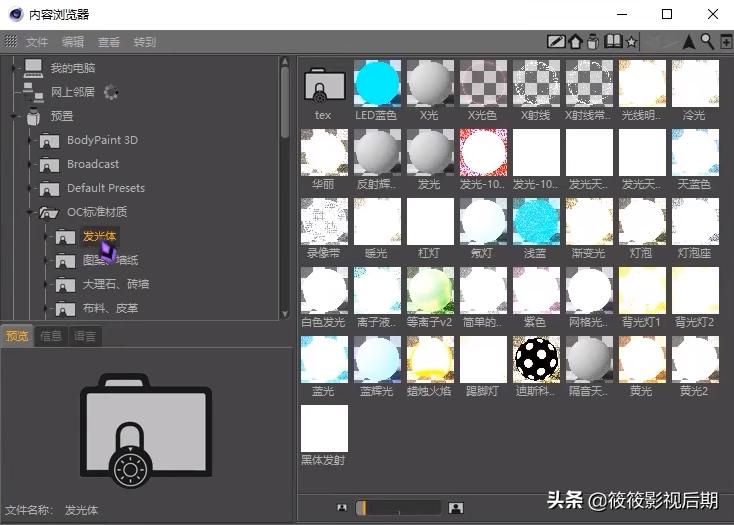This screenshot has width=734, height=525.
Task: Select the 浅蓝 material
Action: coord(536,221)
